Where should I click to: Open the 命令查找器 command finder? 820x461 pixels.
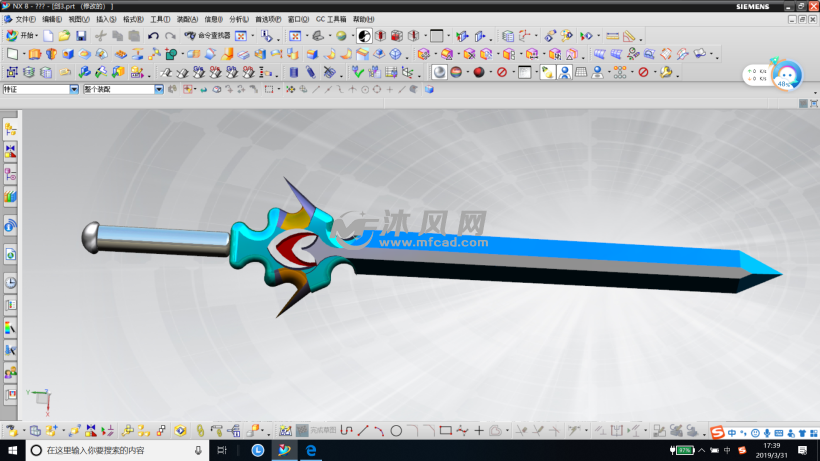208,36
